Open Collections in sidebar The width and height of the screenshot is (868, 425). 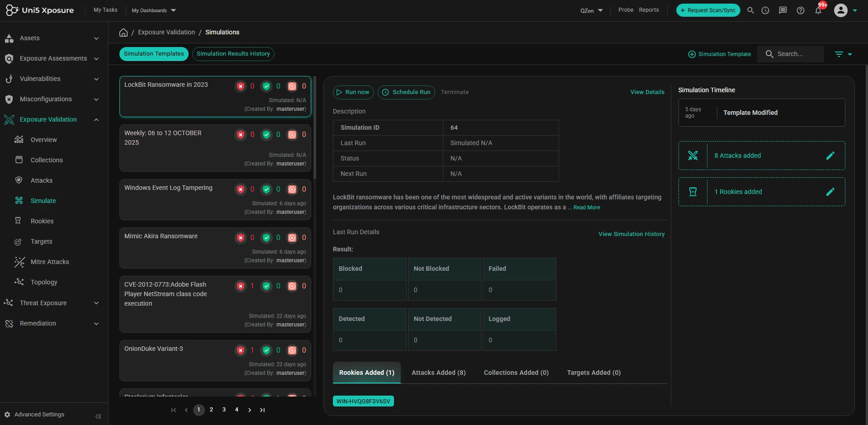click(x=47, y=160)
